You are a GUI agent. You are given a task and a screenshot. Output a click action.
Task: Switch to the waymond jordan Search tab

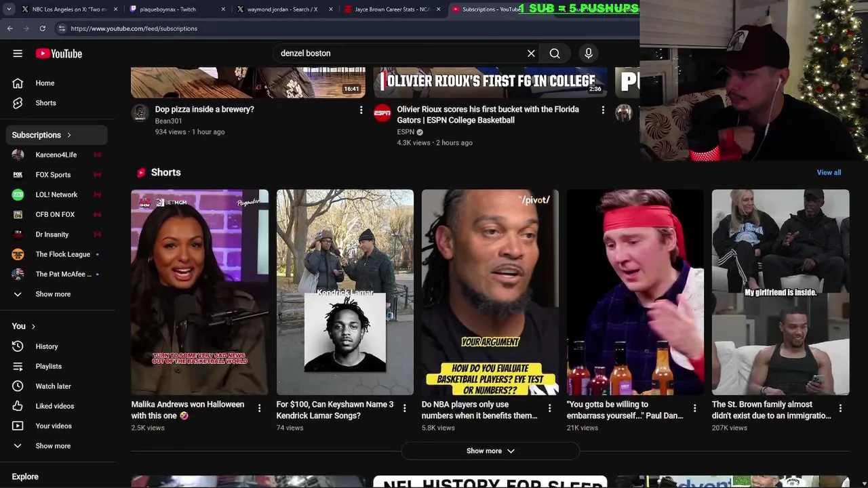285,9
